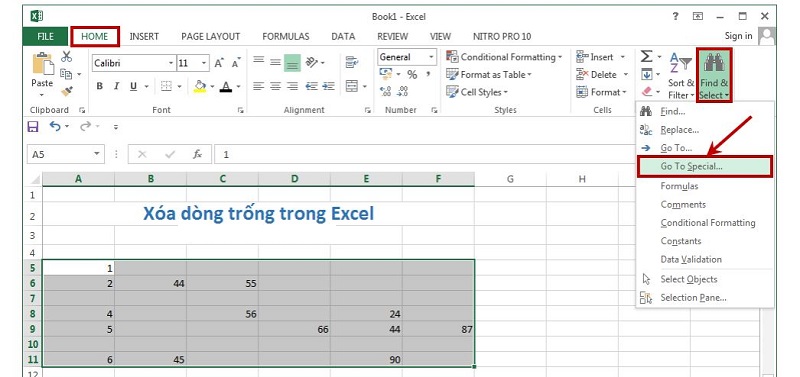The height and width of the screenshot is (377, 800).
Task: Click Find & Select binoculars button
Action: (x=714, y=76)
